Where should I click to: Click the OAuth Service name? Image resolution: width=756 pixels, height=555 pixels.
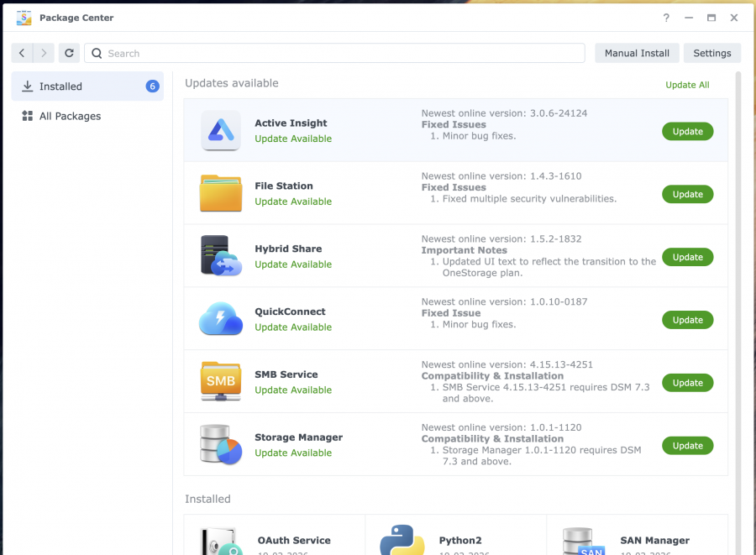click(294, 541)
